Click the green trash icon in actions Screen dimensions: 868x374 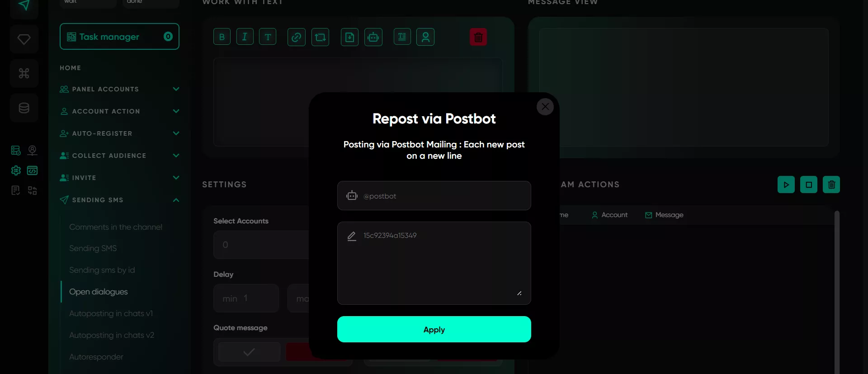(x=831, y=185)
